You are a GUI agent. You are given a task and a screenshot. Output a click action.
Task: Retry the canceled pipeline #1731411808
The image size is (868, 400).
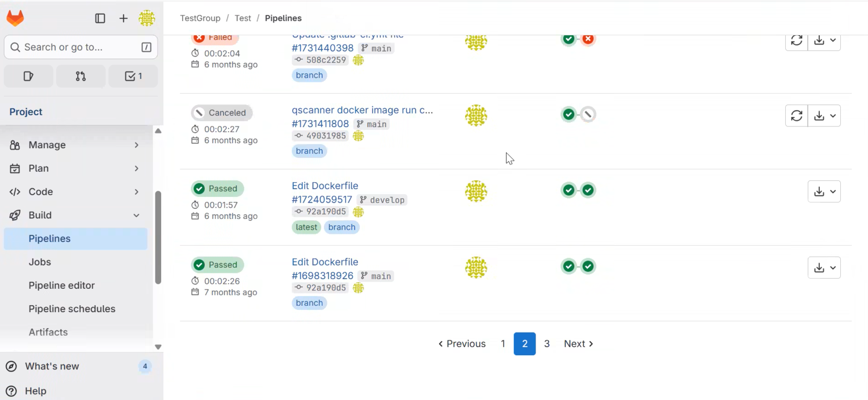tap(797, 116)
